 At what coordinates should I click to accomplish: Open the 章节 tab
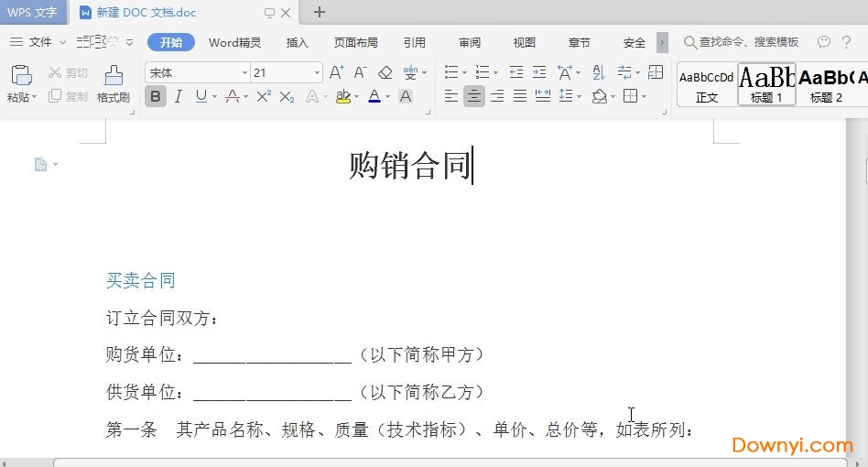[579, 43]
